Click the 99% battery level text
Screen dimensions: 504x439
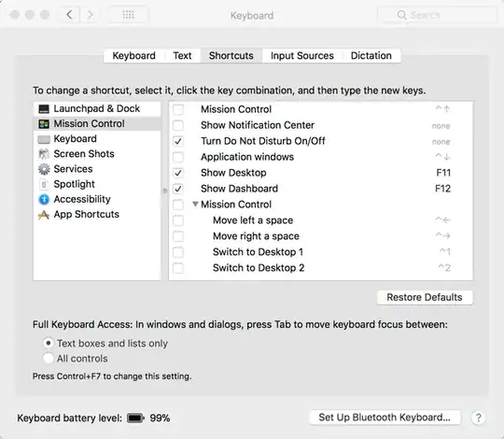tap(160, 418)
